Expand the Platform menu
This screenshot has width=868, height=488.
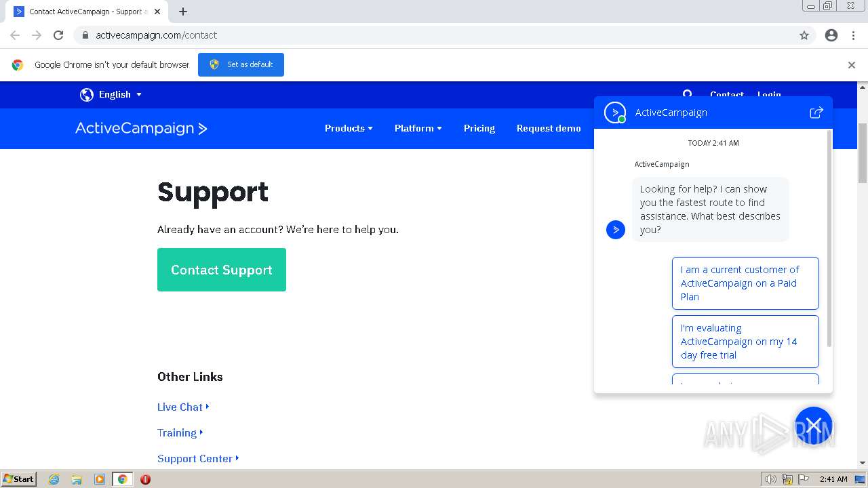418,128
